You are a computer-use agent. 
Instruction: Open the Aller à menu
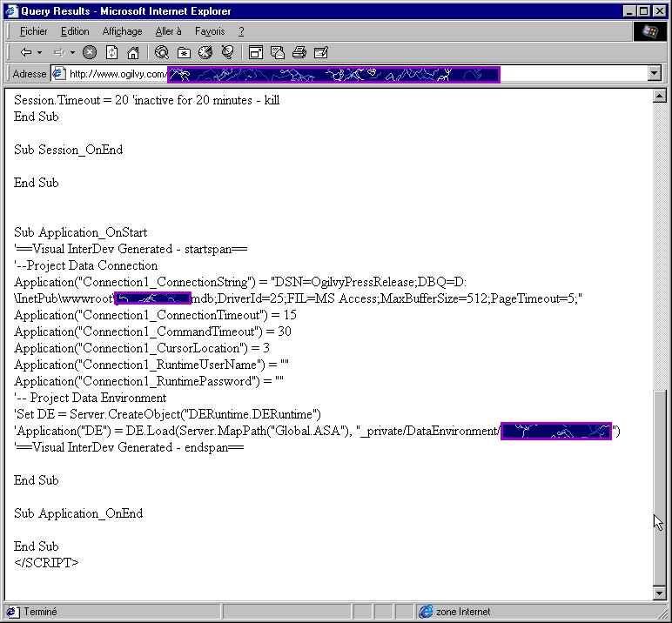pos(168,31)
